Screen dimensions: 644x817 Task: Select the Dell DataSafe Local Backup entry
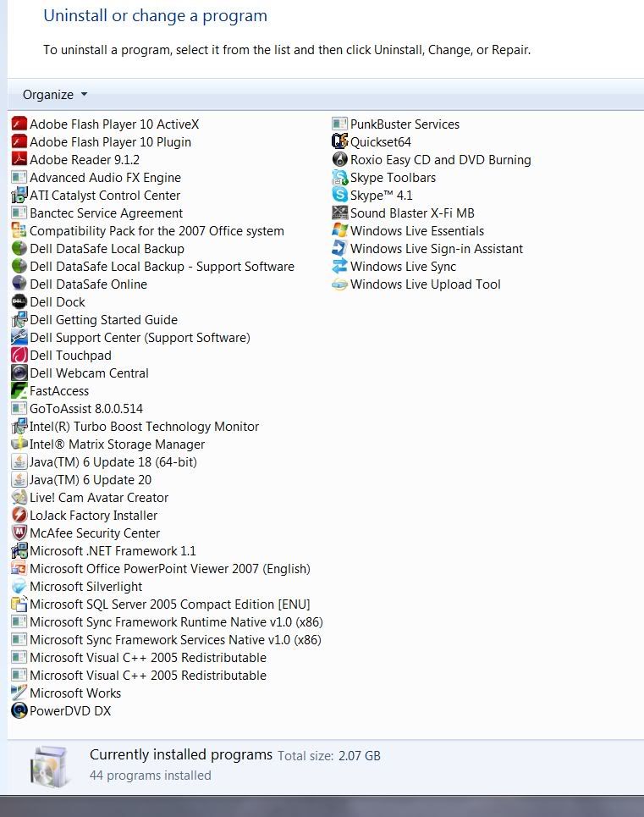click(98, 249)
